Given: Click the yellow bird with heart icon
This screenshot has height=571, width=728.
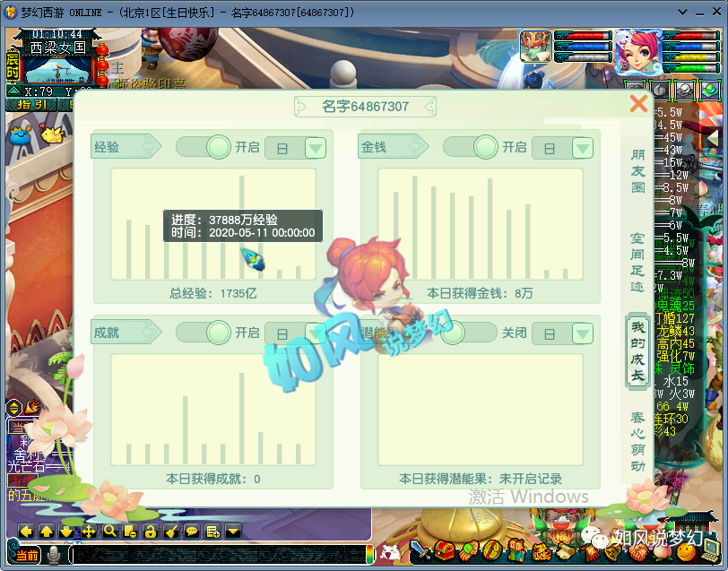Looking at the screenshot, I should (x=52, y=134).
